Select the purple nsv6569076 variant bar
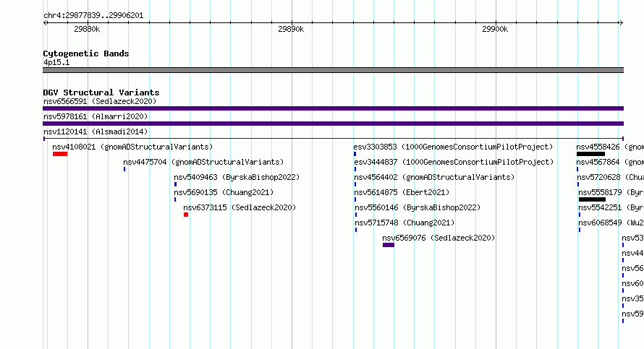 (389, 245)
